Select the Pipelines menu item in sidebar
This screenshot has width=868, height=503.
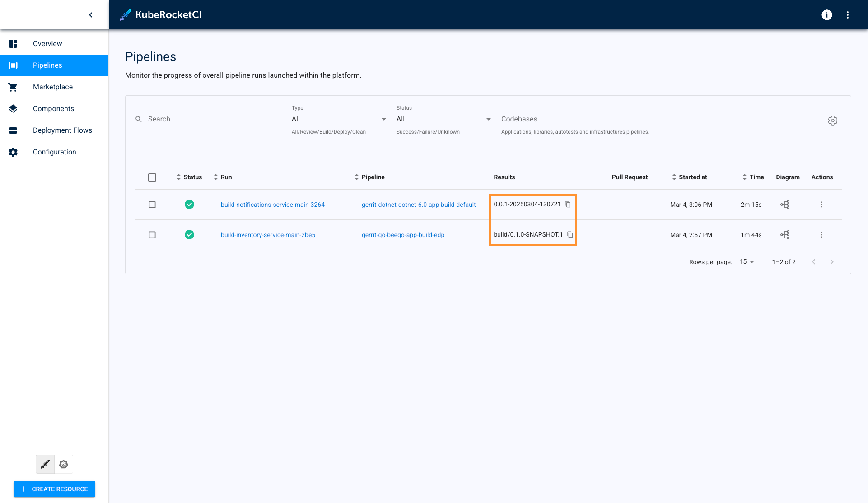[x=55, y=65]
